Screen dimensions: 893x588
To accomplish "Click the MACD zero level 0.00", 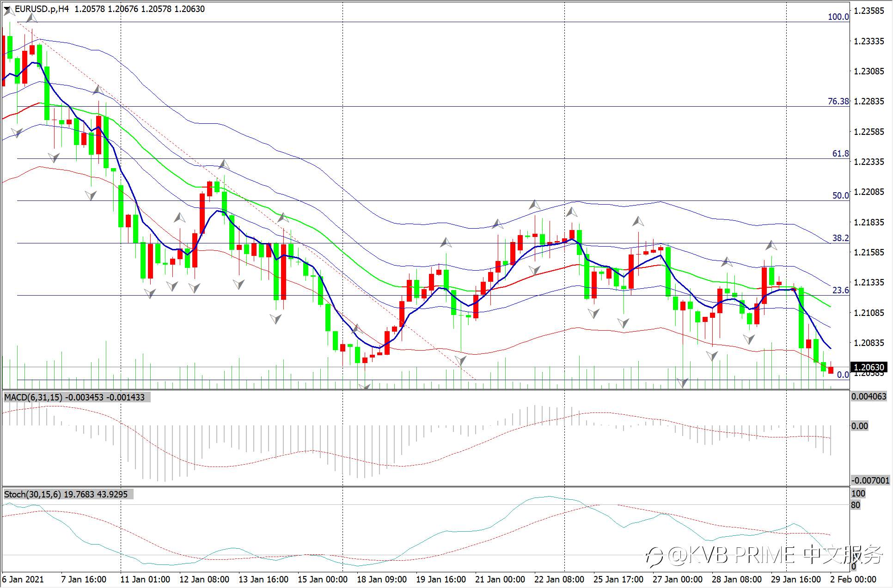I will pos(860,425).
